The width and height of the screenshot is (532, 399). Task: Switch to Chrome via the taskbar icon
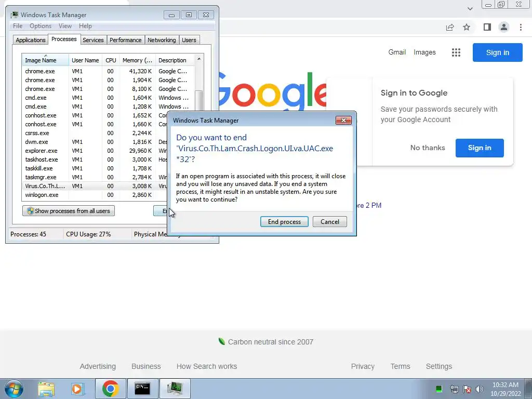[x=110, y=389]
